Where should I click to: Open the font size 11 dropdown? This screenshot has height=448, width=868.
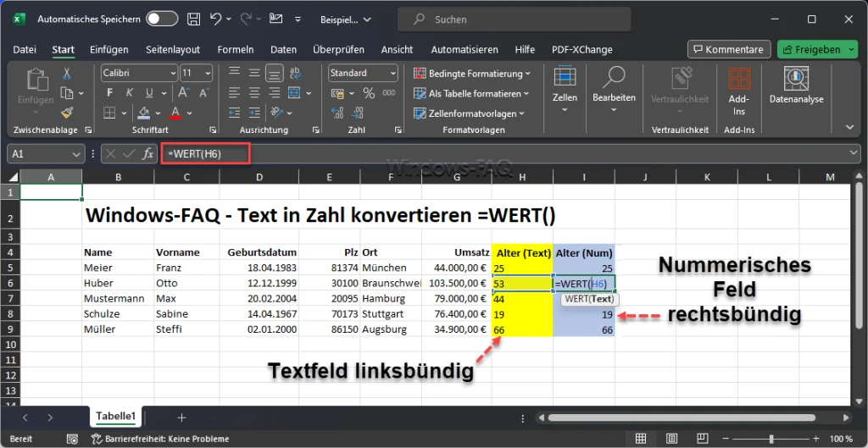(x=207, y=73)
